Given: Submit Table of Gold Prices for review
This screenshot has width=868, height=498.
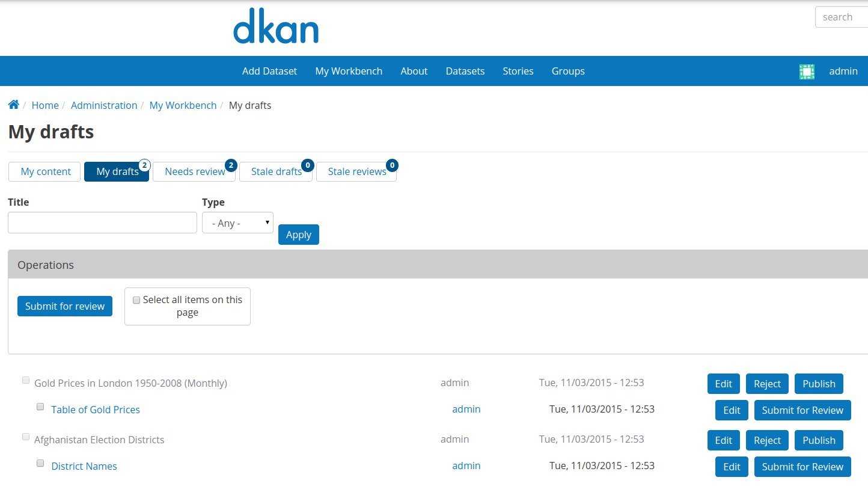Looking at the screenshot, I should tap(802, 410).
